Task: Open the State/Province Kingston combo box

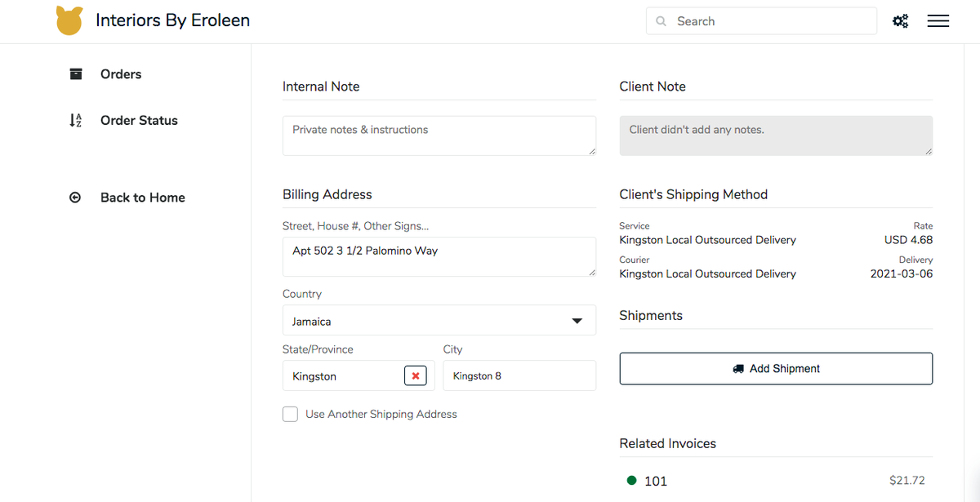Action: click(343, 376)
